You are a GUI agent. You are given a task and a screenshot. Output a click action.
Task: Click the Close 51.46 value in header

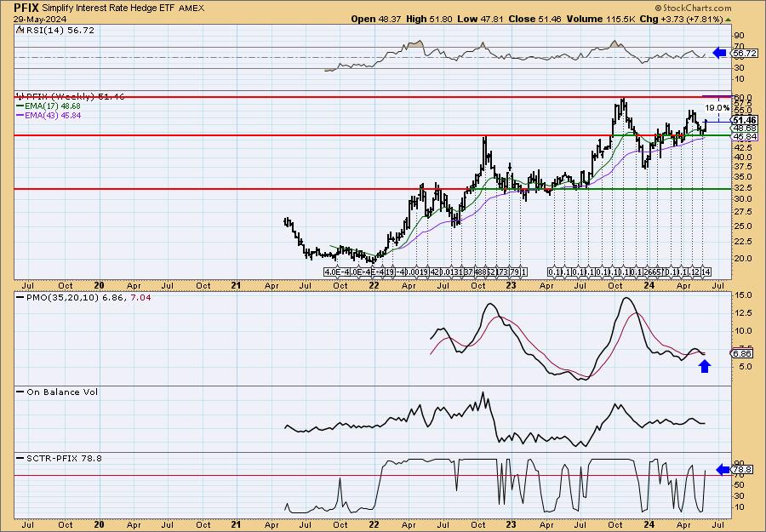coord(535,19)
